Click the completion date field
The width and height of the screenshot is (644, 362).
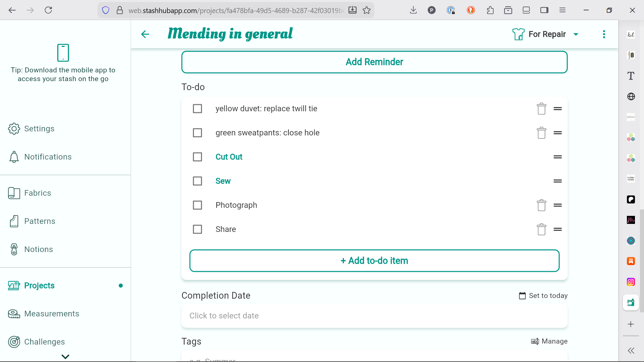[x=374, y=316]
